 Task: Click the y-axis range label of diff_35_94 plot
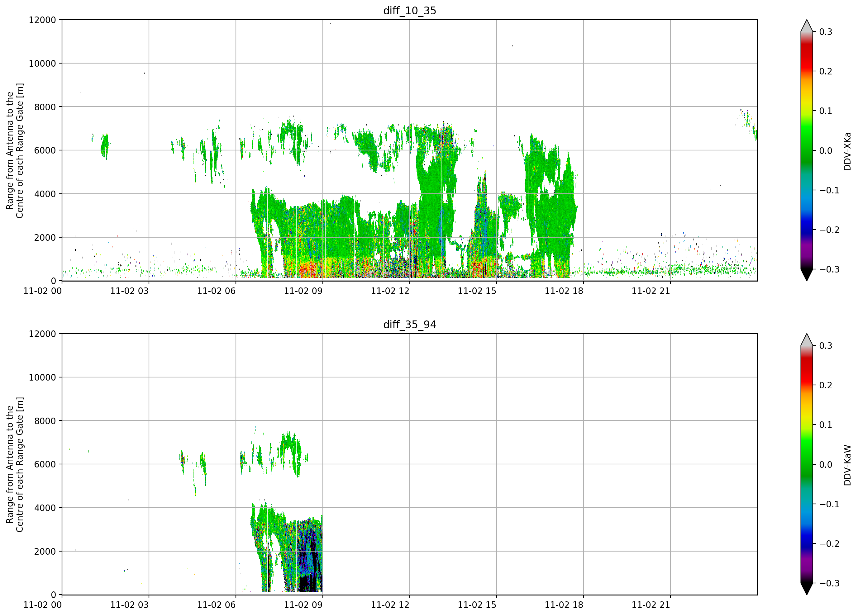click(15, 464)
